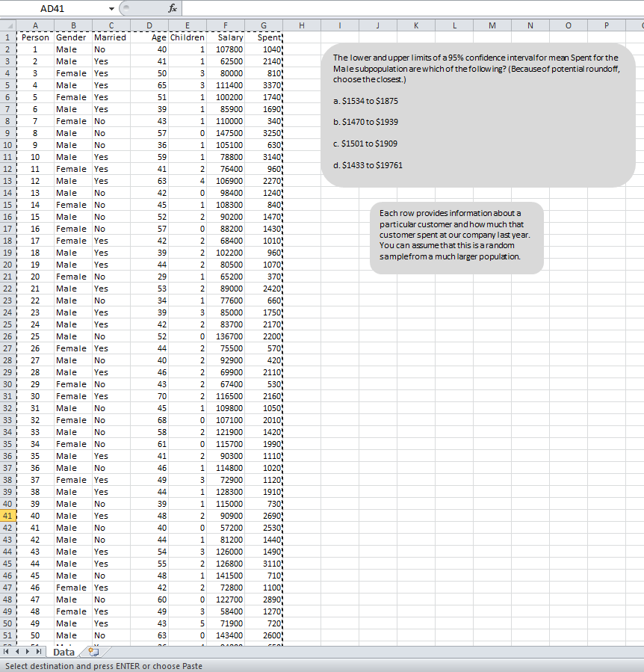
Task: Select column M header
Action: point(492,25)
